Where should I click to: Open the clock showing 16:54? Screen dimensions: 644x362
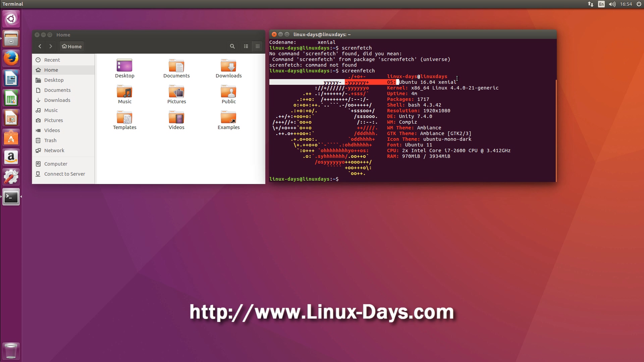point(626,4)
